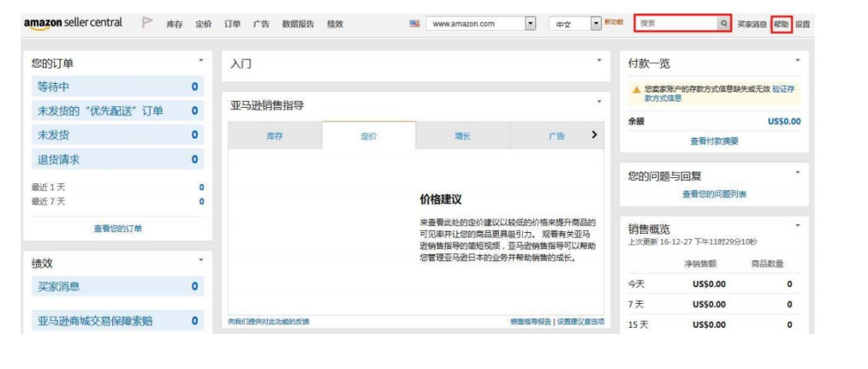This screenshot has height=369, width=868.
Task: Open 退货请求 return requests
Action: [117, 159]
